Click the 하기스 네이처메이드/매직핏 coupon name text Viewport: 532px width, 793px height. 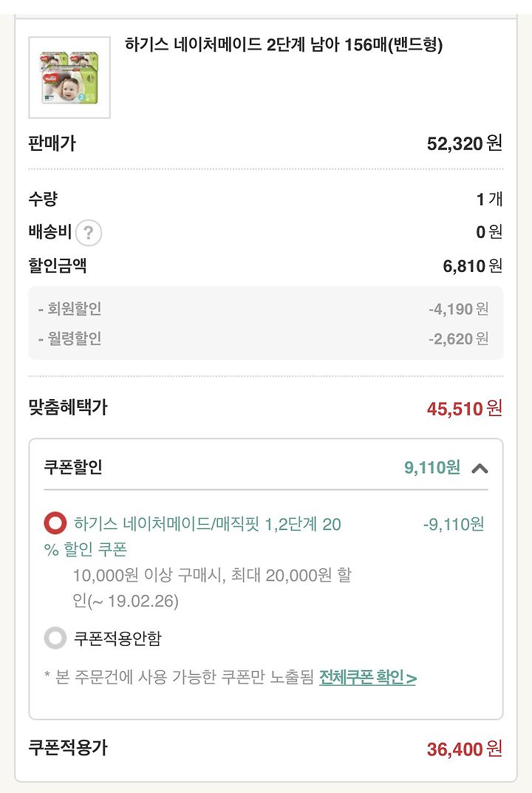click(x=192, y=536)
